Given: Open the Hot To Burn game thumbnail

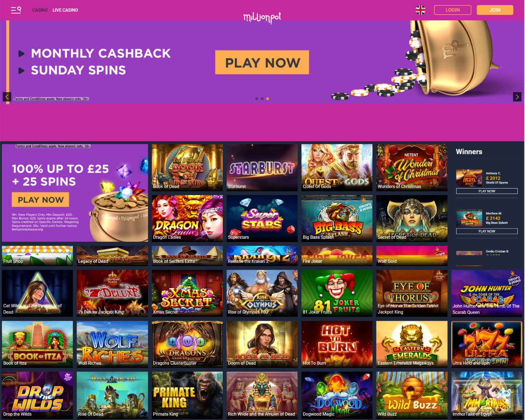Looking at the screenshot, I should [337, 344].
